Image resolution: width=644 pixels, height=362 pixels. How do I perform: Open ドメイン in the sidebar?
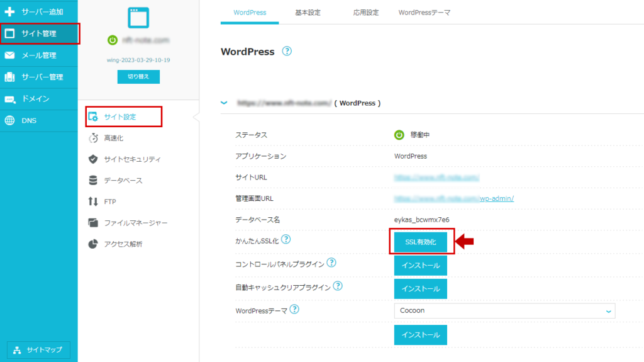tap(38, 99)
